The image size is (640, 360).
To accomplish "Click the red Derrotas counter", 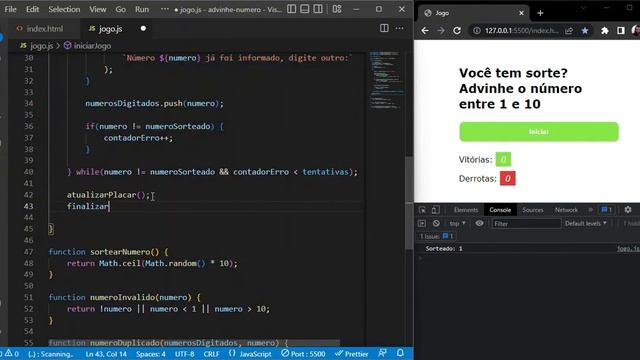I will (x=508, y=178).
